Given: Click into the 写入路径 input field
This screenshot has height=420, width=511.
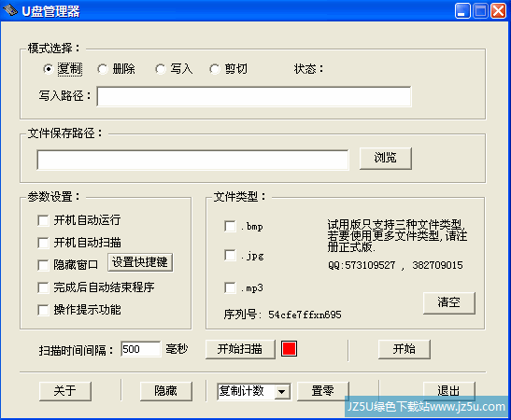Looking at the screenshot, I should pos(254,96).
